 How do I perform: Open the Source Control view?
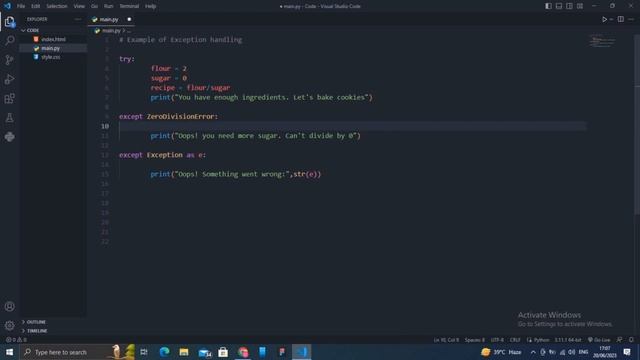point(10,60)
